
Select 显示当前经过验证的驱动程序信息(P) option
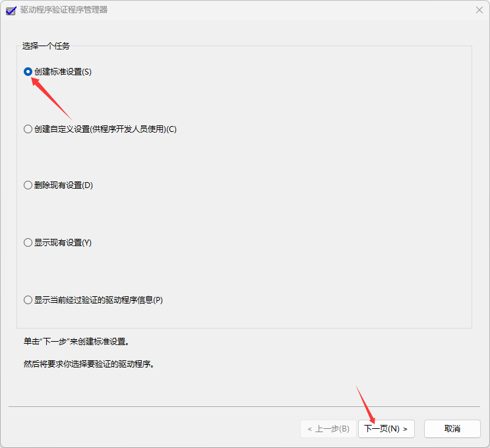(x=93, y=300)
